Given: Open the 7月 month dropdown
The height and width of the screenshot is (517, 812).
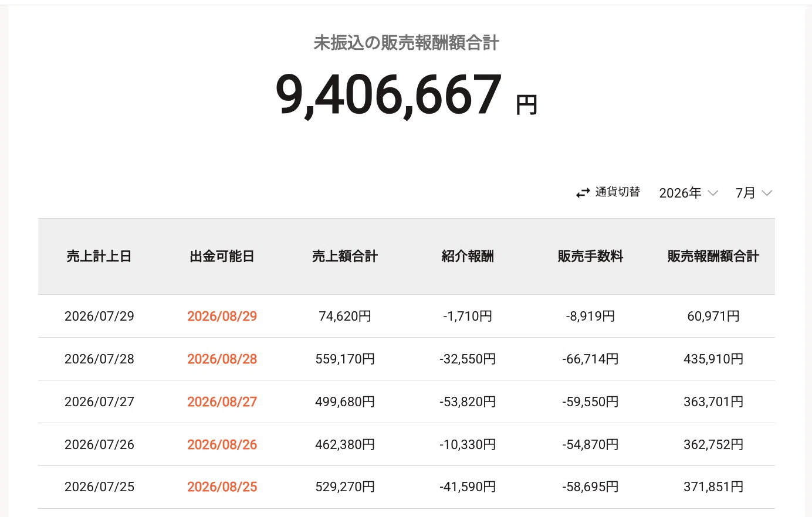Looking at the screenshot, I should (753, 193).
